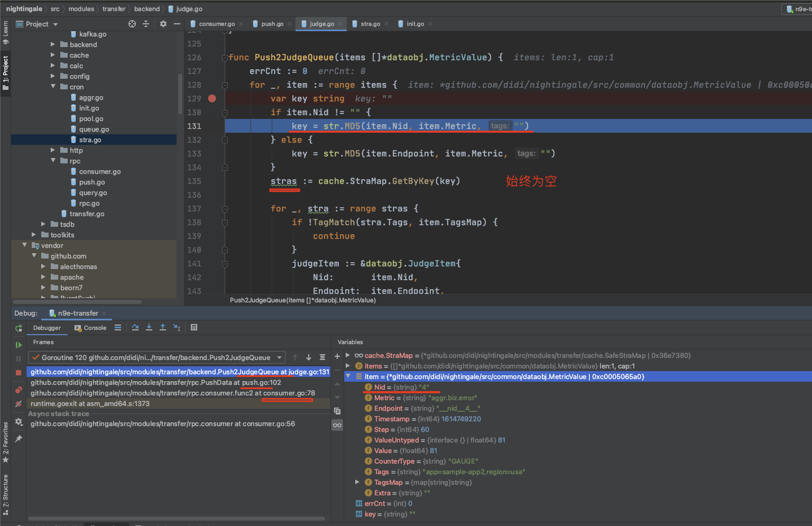
Task: Click n9e-t run configuration selector
Action: pos(798,9)
